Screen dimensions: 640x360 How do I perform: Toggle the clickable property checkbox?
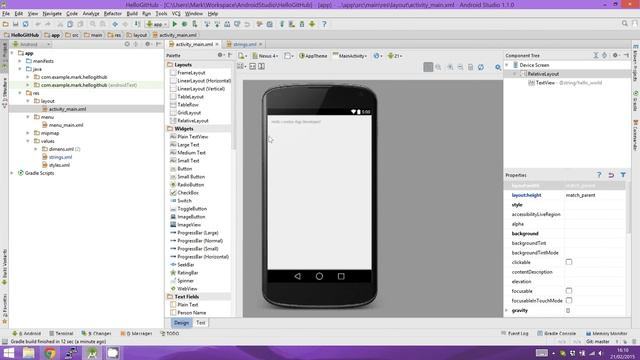(x=569, y=262)
